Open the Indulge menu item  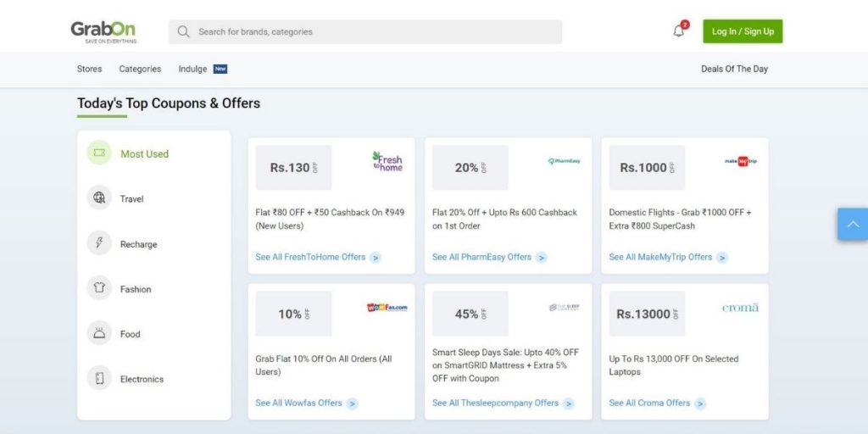[x=192, y=70]
